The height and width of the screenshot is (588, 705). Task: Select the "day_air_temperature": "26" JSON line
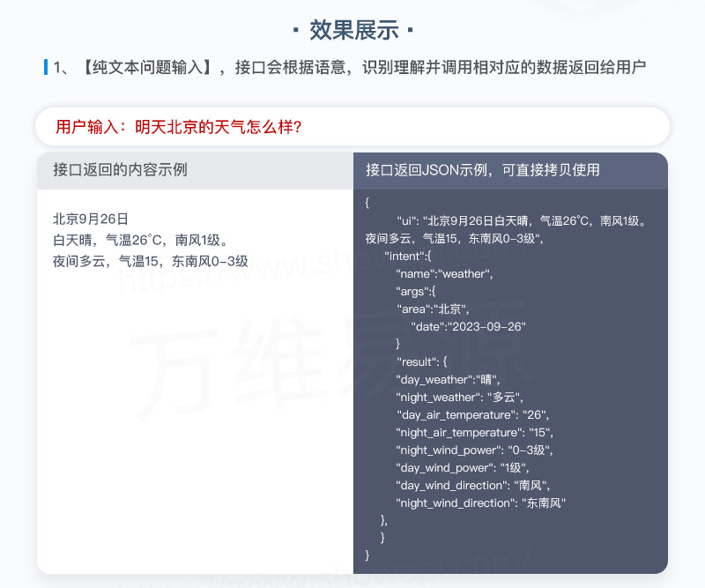pos(472,415)
